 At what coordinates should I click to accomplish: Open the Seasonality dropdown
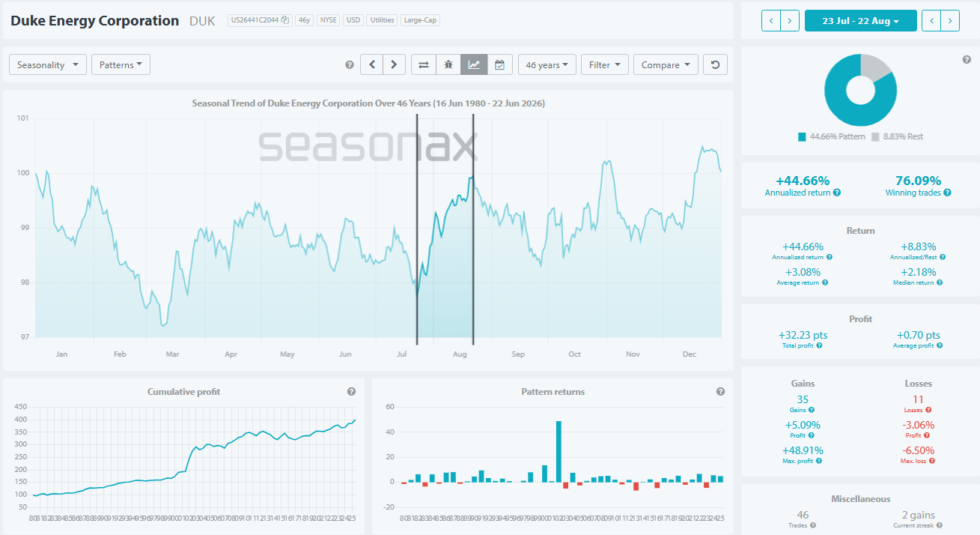48,64
